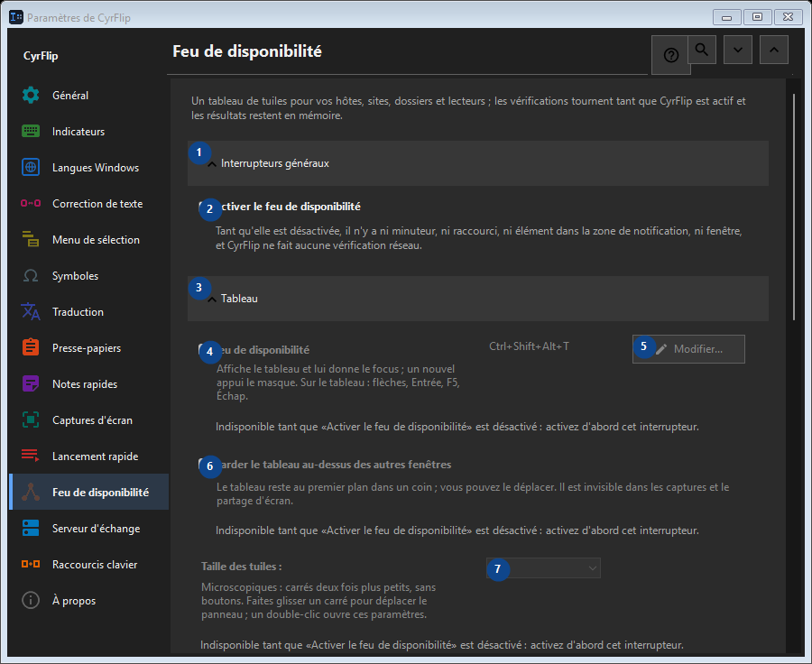The image size is (812, 664).
Task: Click the CyrFlip app icon in title bar
Action: [16, 17]
